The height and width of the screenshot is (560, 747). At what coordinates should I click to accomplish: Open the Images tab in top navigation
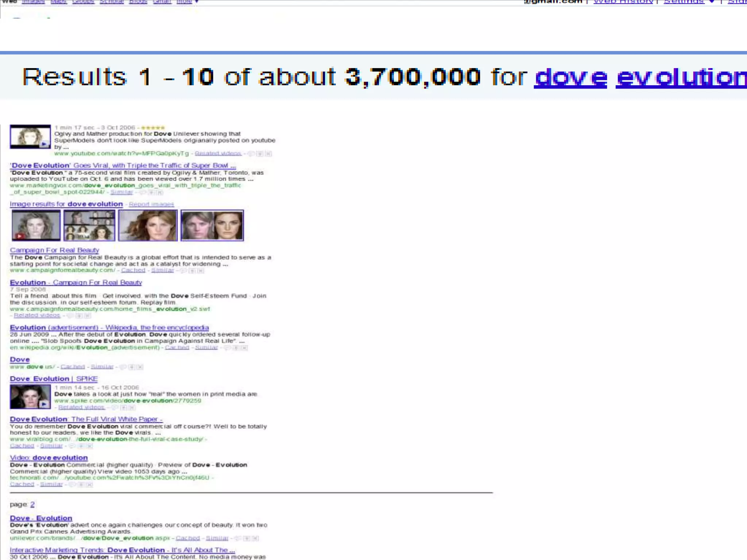33,2
